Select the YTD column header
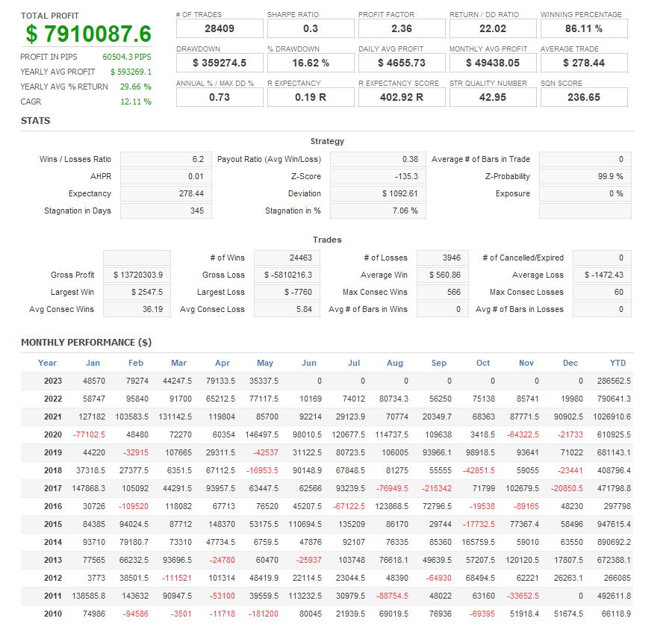 coord(618,363)
